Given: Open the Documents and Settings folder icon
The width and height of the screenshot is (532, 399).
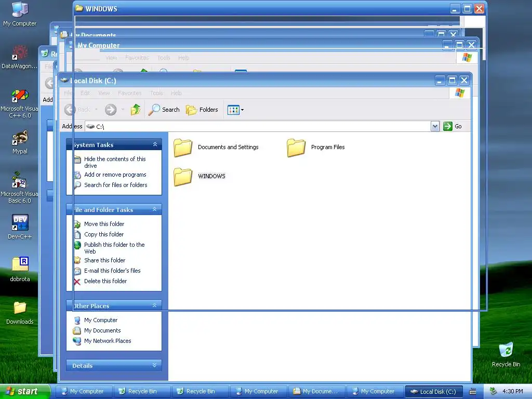Looking at the screenshot, I should click(183, 148).
